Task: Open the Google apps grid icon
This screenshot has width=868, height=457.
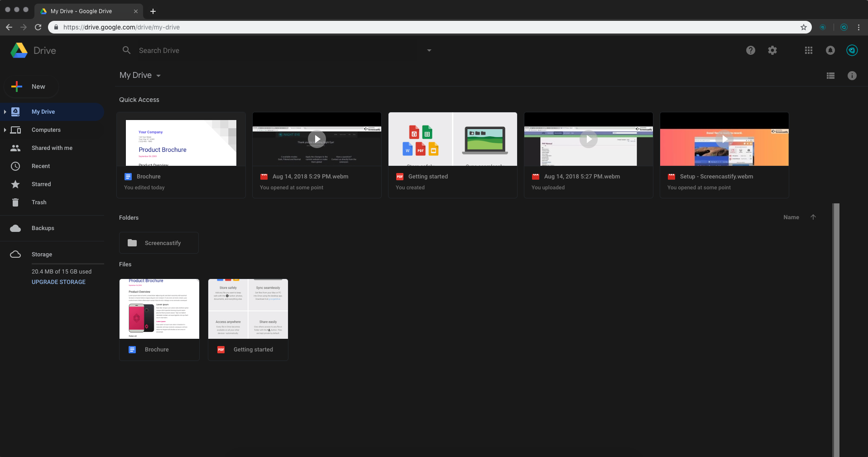Action: click(x=809, y=50)
